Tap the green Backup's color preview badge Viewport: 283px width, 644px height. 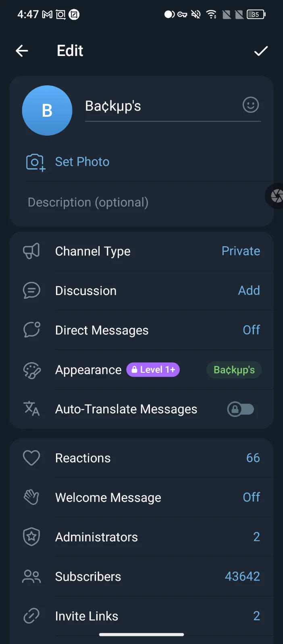point(234,370)
